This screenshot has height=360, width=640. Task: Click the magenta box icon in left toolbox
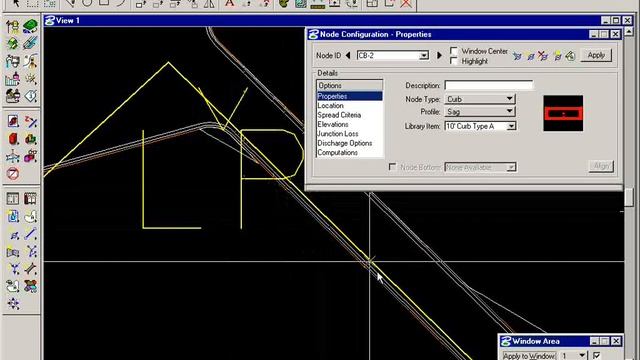click(30, 156)
